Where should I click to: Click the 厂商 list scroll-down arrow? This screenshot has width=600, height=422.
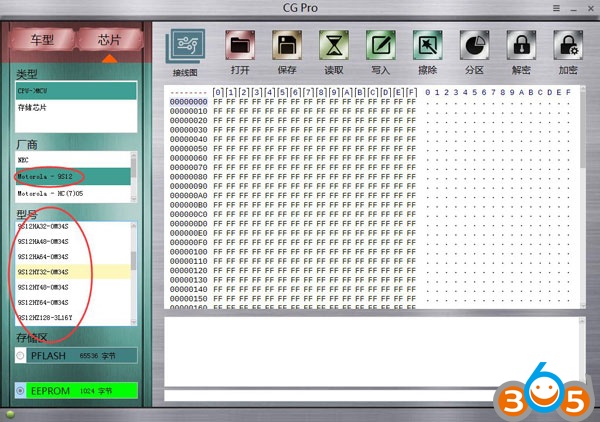point(134,199)
